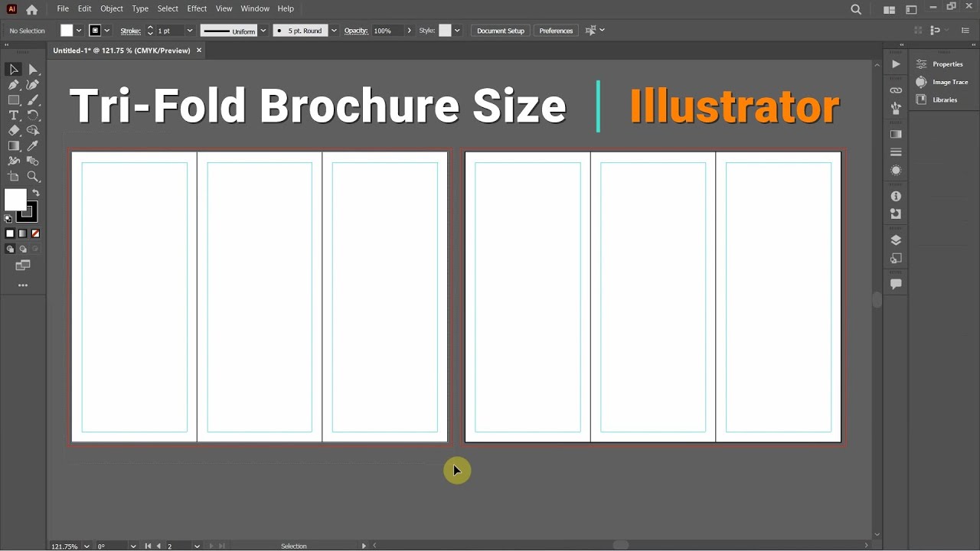Select the Pen tool
Image resolution: width=980 pixels, height=551 pixels.
(14, 85)
